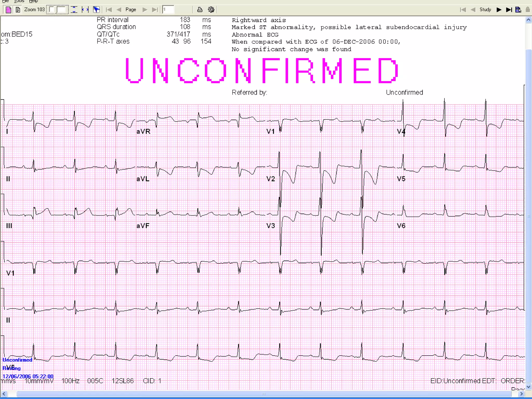Viewport: 532px width, 399px height.
Task: Open settings with the gear icon
Action: click(211, 10)
